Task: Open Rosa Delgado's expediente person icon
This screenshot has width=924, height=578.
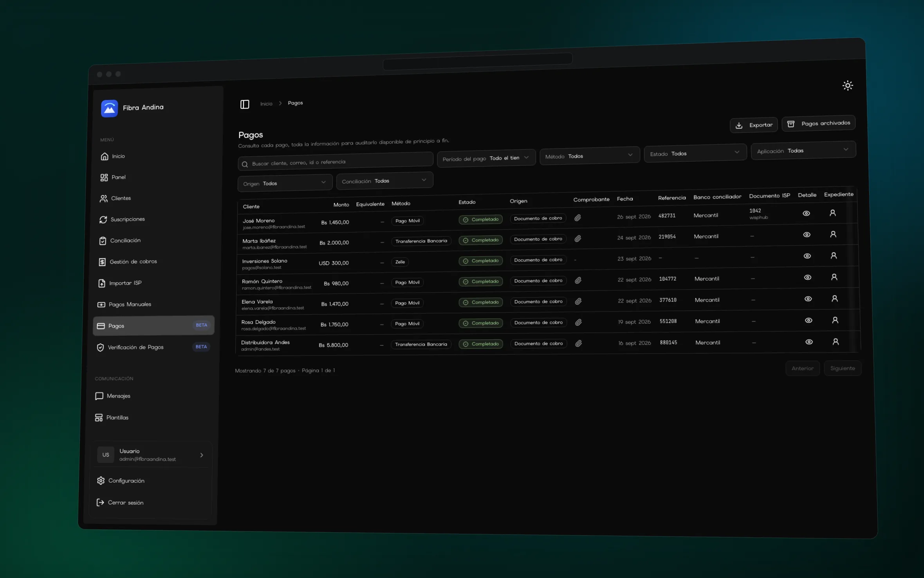Action: [835, 320]
